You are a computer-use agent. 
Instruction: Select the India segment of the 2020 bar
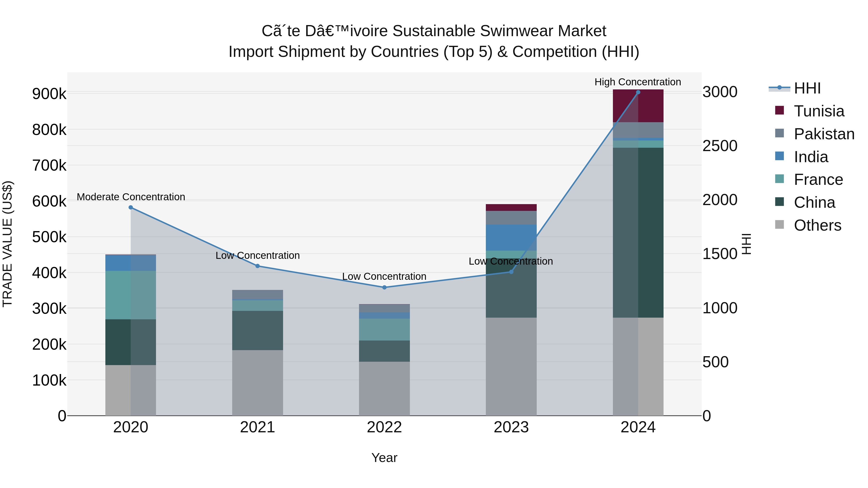coord(131,263)
